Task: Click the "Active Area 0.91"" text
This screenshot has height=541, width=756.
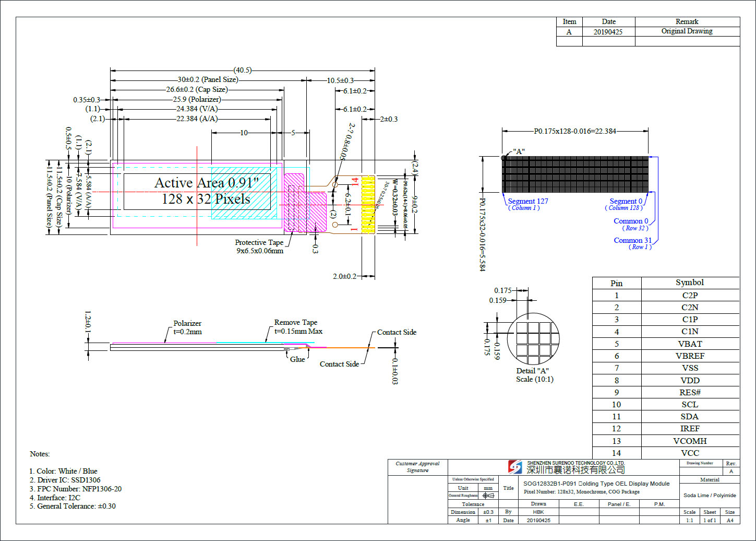Action: tap(207, 183)
